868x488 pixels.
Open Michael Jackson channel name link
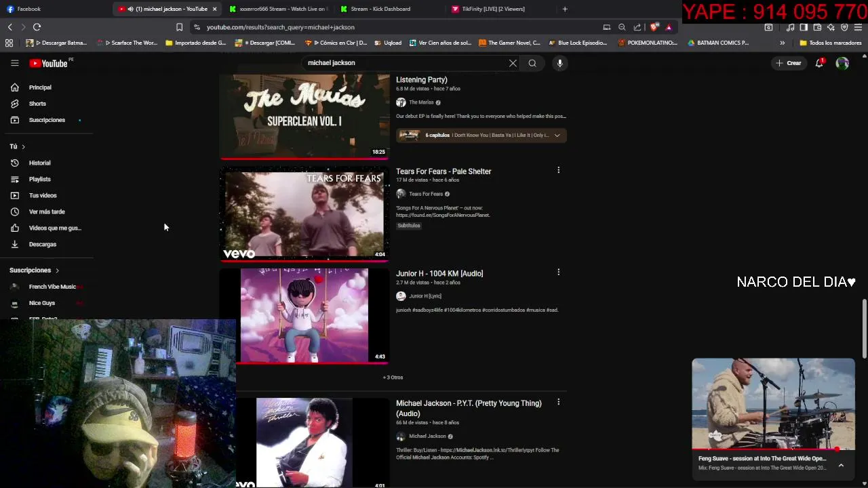(x=427, y=436)
